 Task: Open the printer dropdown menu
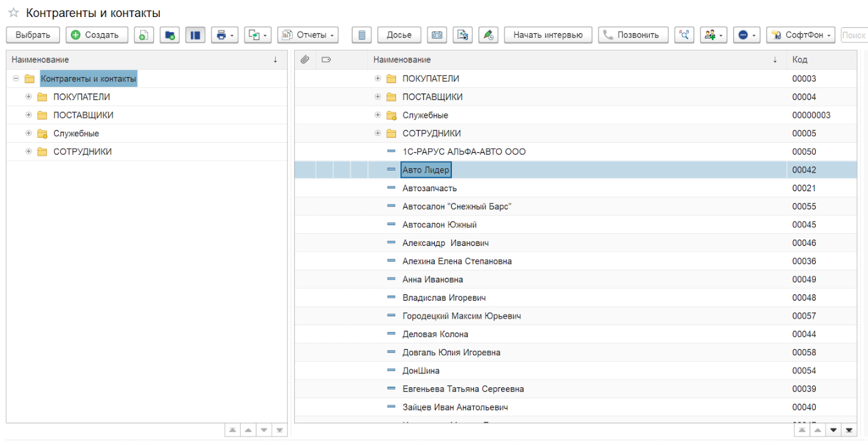point(224,35)
